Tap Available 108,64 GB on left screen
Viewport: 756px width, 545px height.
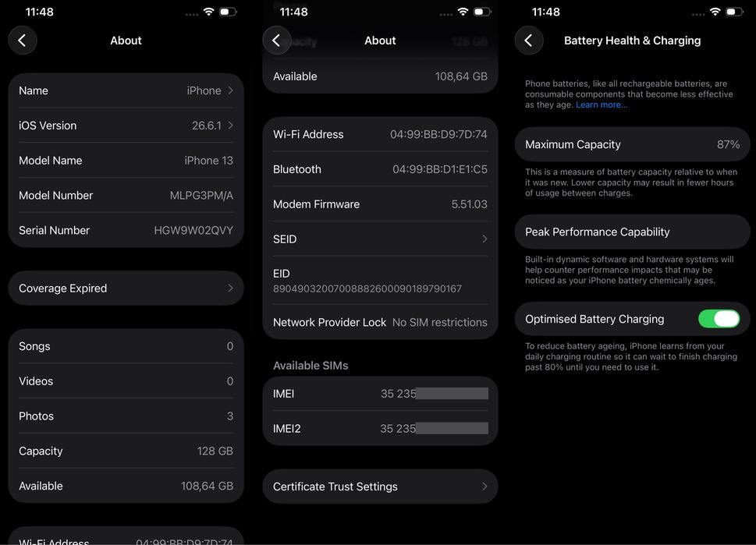point(207,486)
